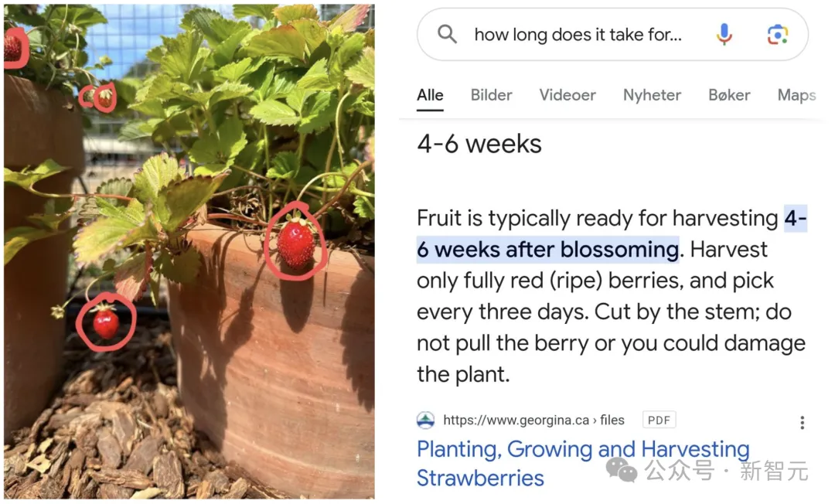Click the WeChat logo watermark

pos(622,470)
